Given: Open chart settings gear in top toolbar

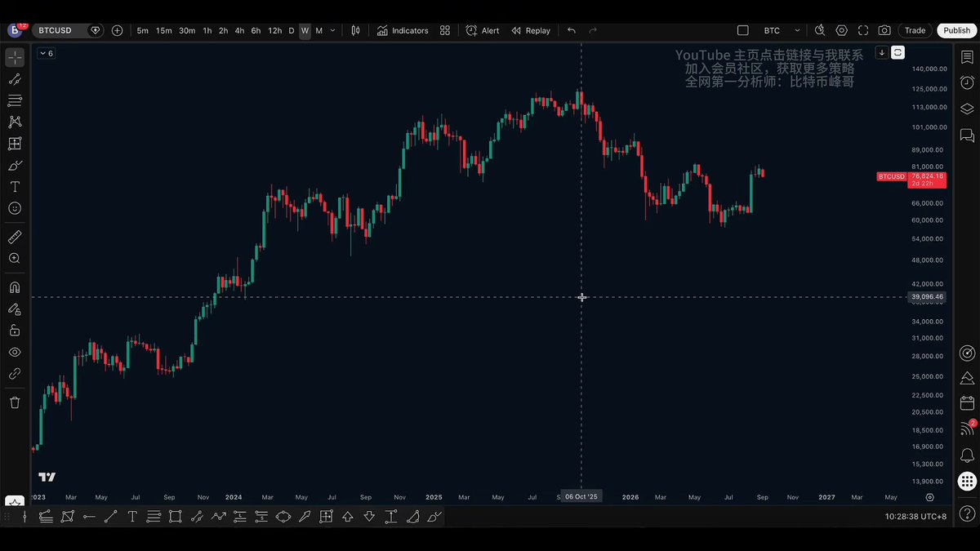Looking at the screenshot, I should coord(841,30).
